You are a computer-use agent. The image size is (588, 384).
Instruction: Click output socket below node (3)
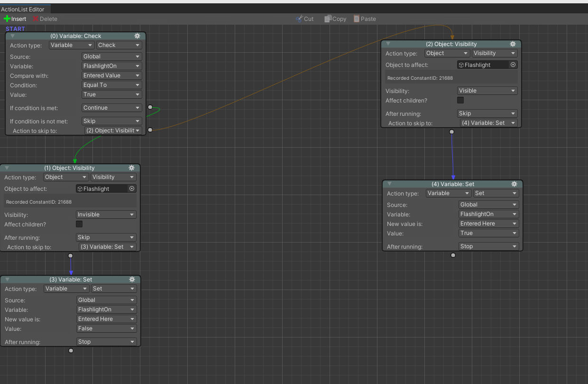pyautogui.click(x=71, y=350)
